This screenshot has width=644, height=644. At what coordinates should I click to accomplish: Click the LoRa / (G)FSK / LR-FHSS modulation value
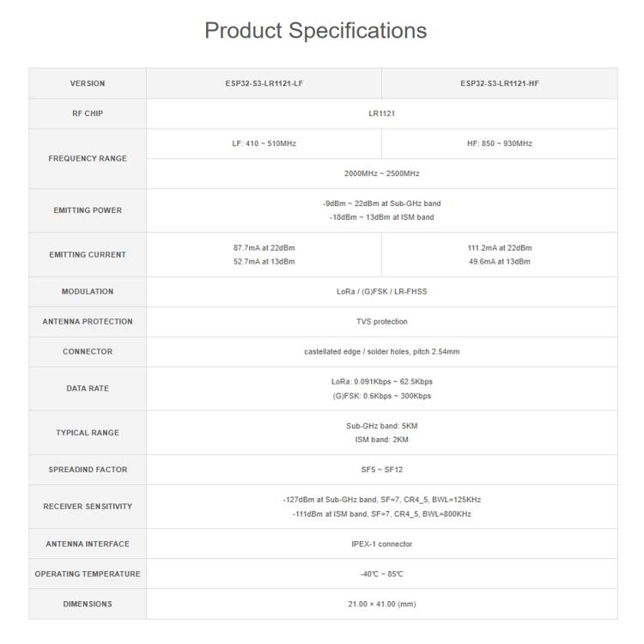tap(381, 292)
